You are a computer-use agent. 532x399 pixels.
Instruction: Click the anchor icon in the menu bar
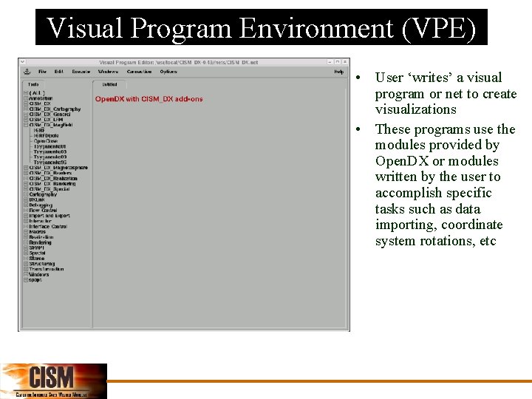[x=27, y=72]
